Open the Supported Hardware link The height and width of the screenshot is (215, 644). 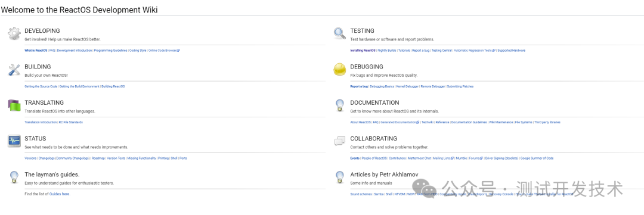512,51
